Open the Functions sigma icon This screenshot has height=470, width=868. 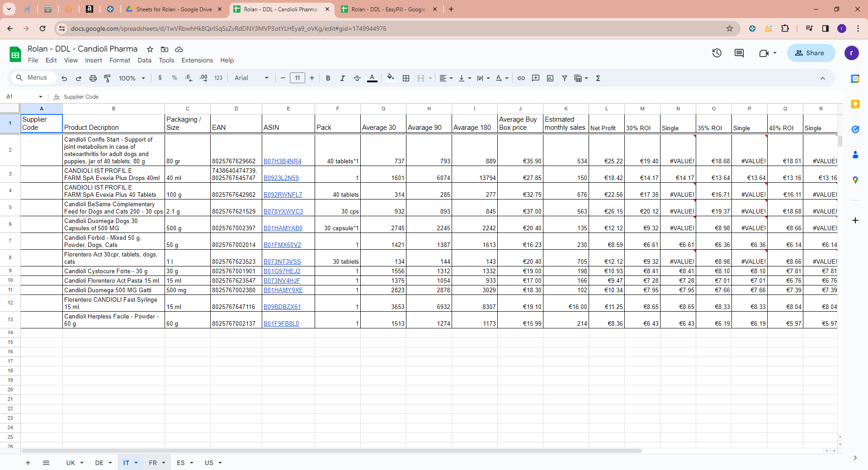pos(598,78)
